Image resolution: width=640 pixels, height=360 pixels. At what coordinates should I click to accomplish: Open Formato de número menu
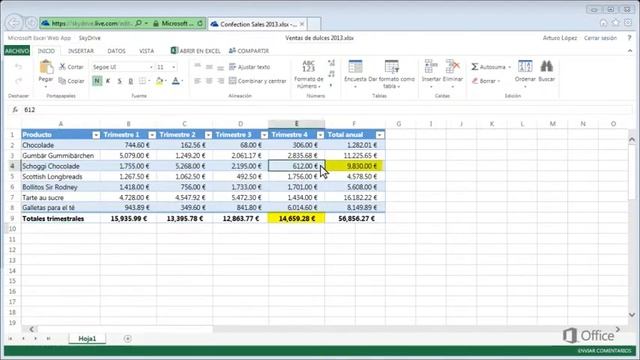(309, 74)
